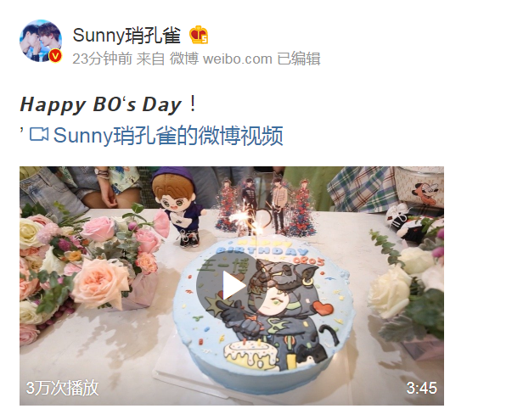Image resolution: width=512 pixels, height=420 pixels.
Task: Click the acrylic standee figures behind cake
Action: click(x=266, y=207)
